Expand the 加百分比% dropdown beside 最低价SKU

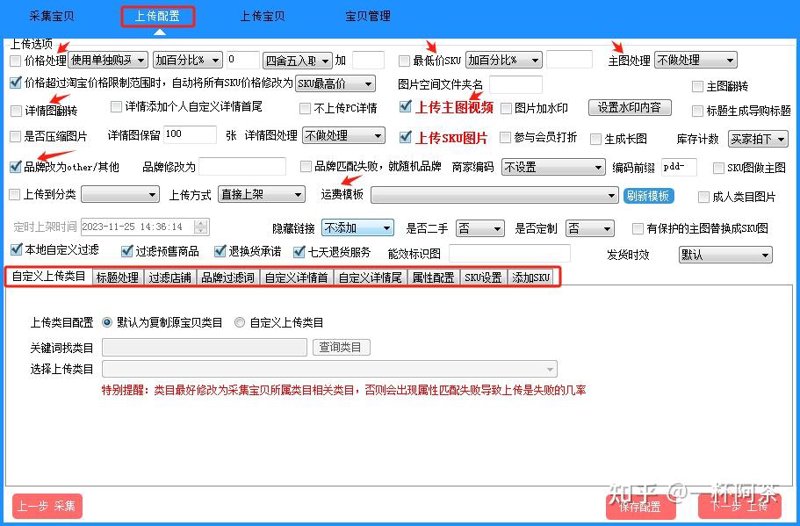click(504, 60)
